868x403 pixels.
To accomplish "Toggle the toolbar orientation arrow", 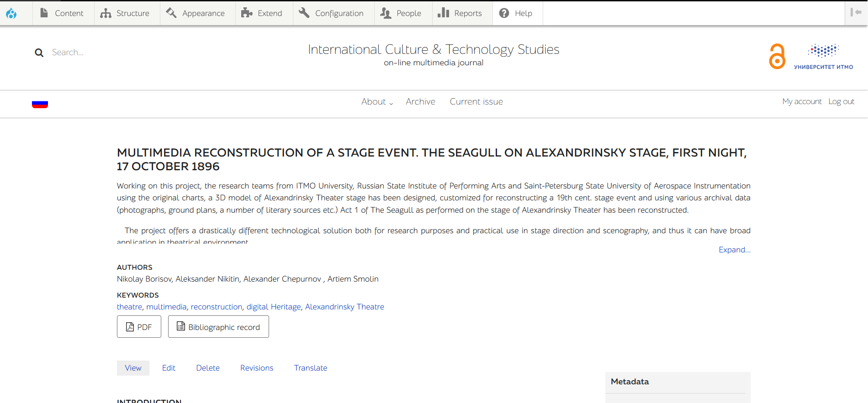I will (856, 13).
